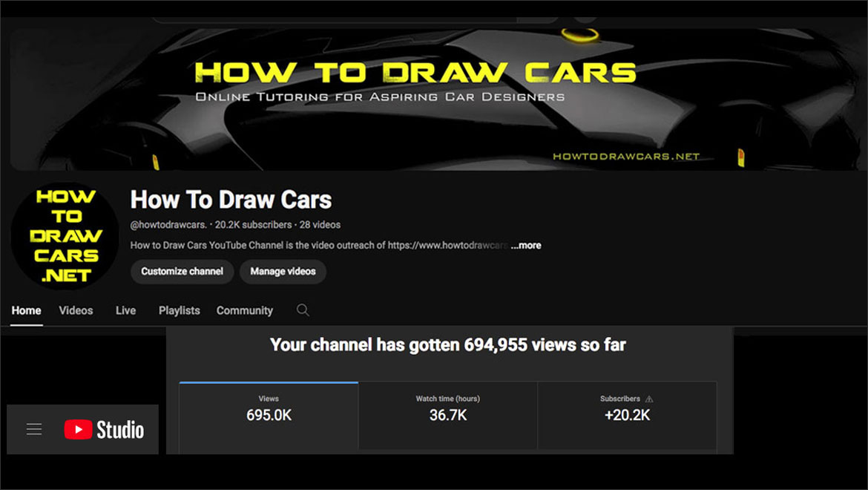Expand the channel description with ...more
Screen dimensions: 868x490
coord(526,245)
